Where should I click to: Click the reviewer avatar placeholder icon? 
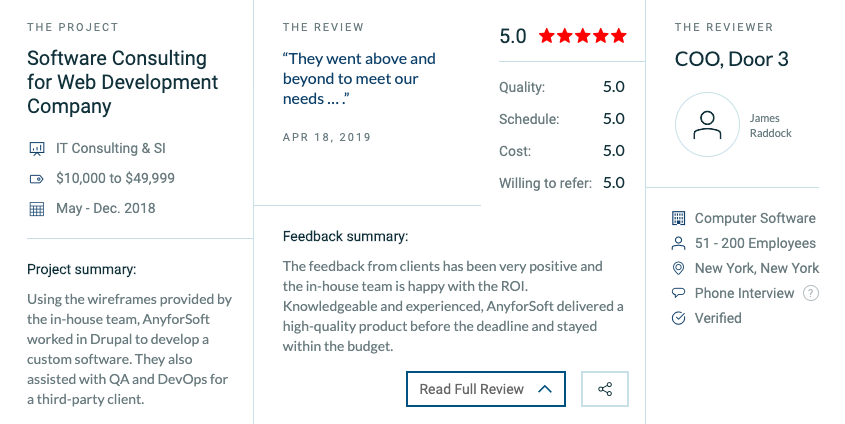point(707,125)
